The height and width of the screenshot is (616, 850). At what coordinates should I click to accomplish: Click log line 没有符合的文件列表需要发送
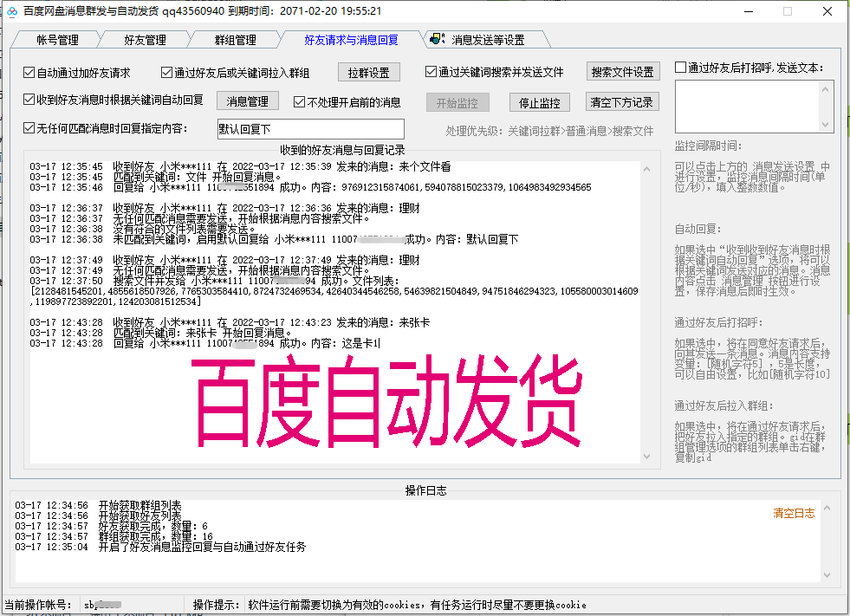click(x=143, y=229)
